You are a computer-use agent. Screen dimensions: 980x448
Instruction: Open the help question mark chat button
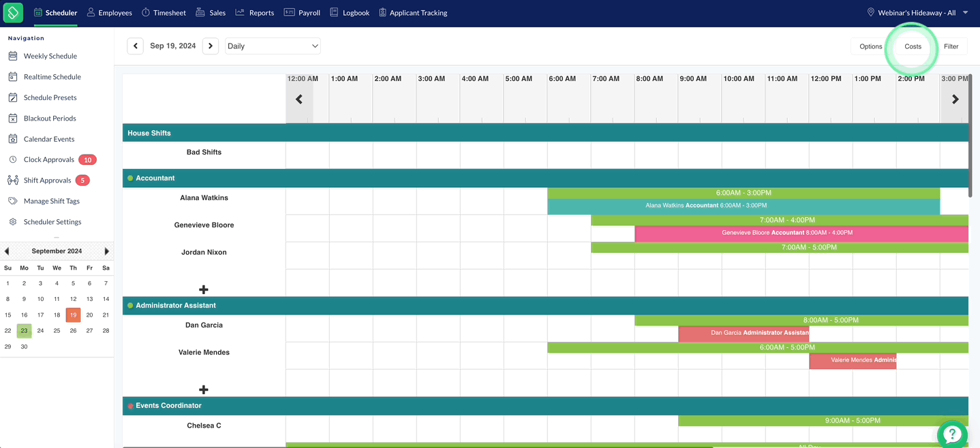coord(952,434)
